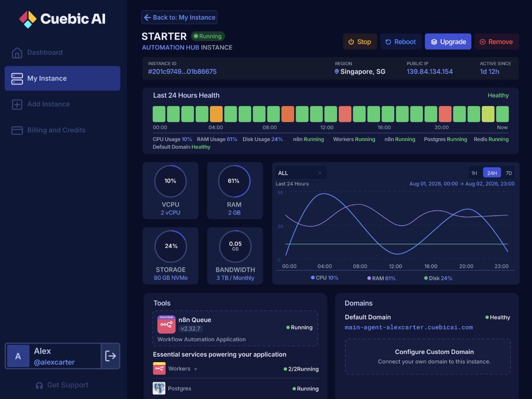The width and height of the screenshot is (532, 399).
Task: Click the first green health block at 00:00
Action: point(159,114)
